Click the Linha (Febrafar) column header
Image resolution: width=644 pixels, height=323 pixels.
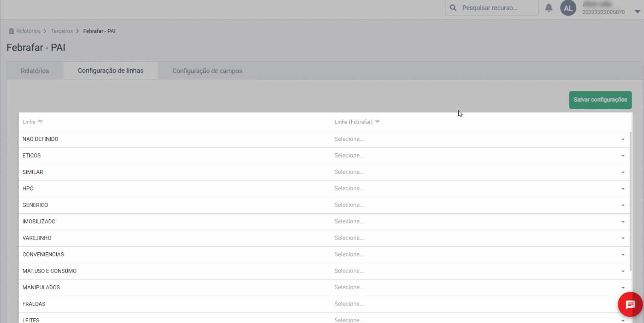point(353,122)
